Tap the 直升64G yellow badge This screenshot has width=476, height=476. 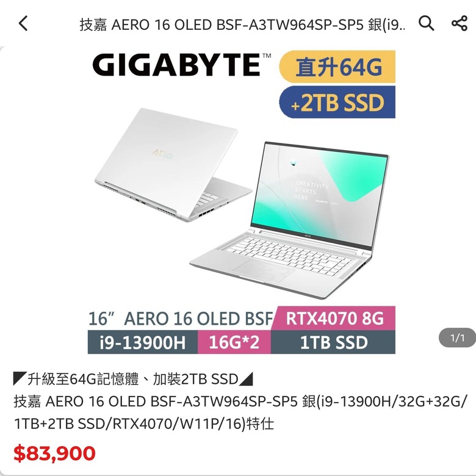337,67
